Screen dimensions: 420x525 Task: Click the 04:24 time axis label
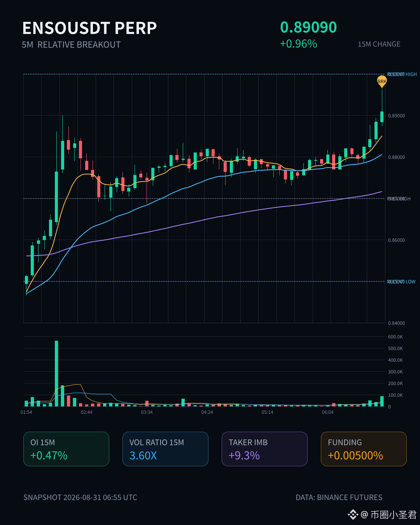click(207, 412)
